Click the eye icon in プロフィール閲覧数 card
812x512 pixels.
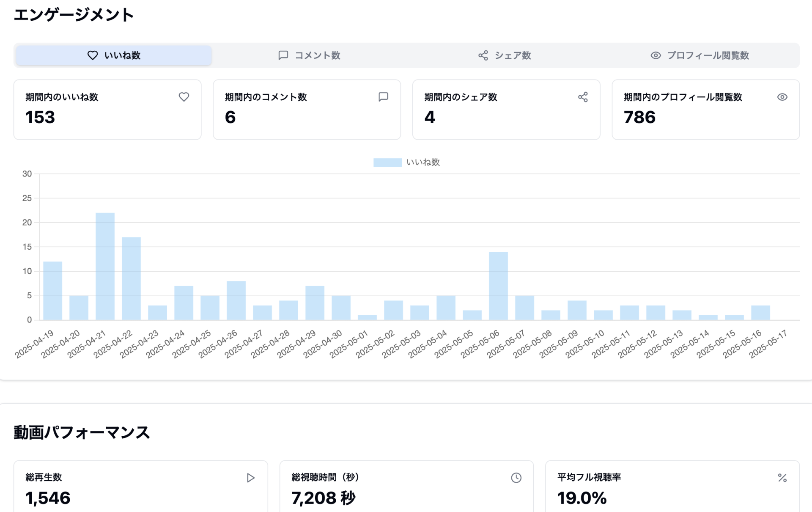782,97
